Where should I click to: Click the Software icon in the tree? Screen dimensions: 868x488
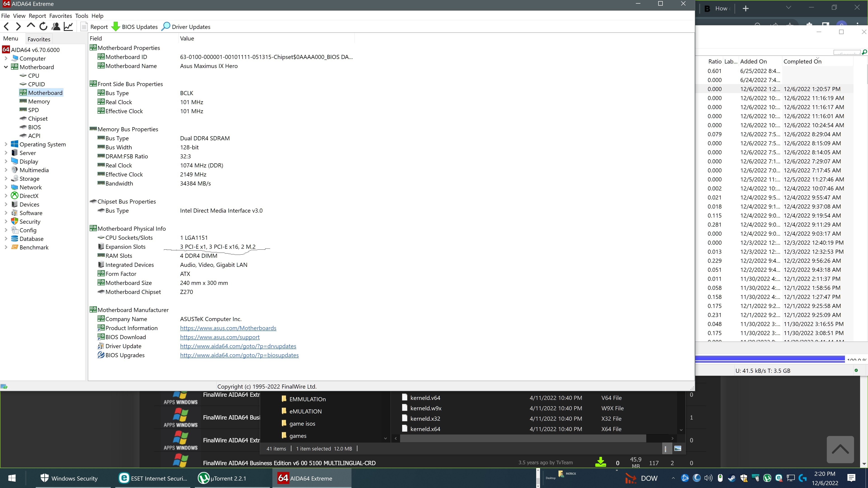14,213
